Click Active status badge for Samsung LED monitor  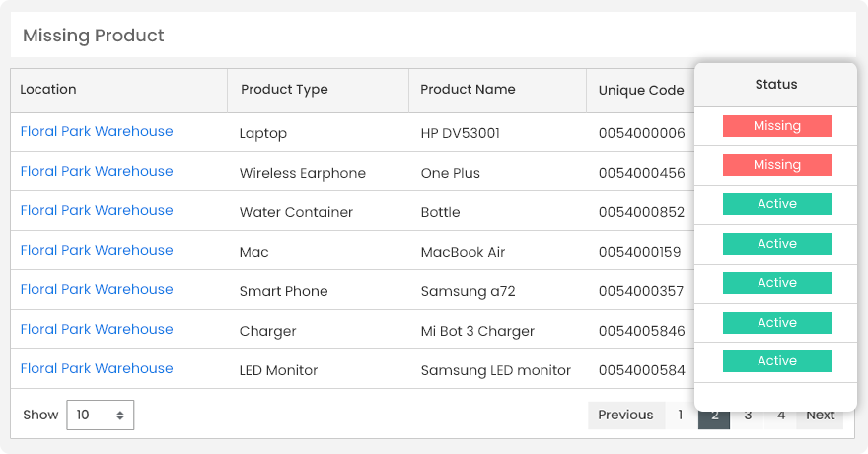776,361
